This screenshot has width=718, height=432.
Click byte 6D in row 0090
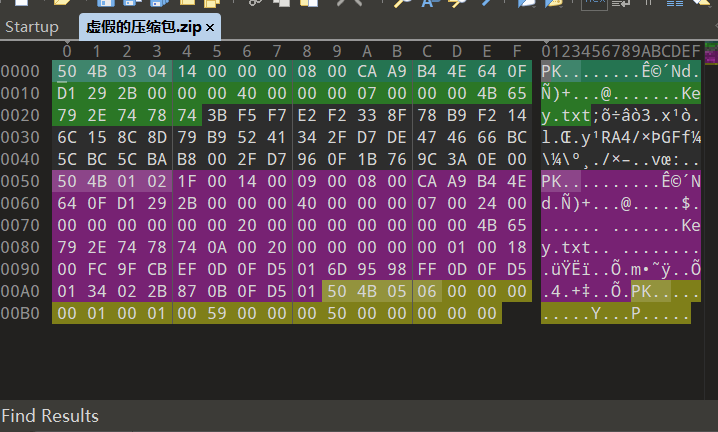point(337,269)
